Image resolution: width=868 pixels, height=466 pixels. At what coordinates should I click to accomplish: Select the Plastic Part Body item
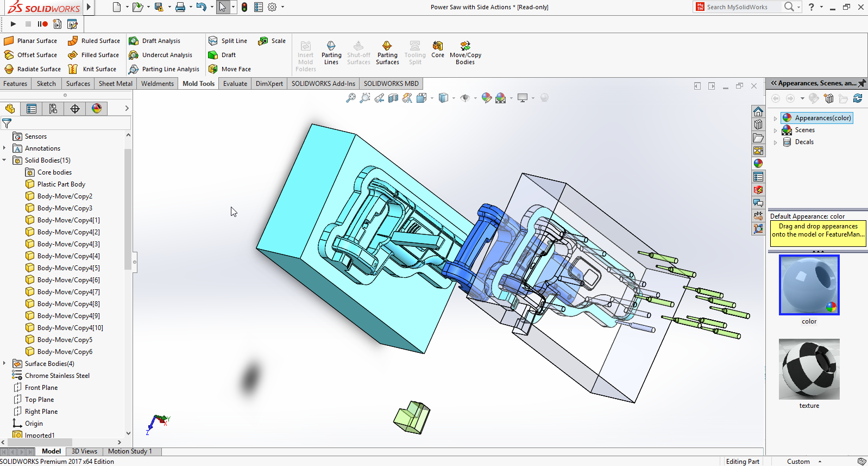(x=61, y=184)
